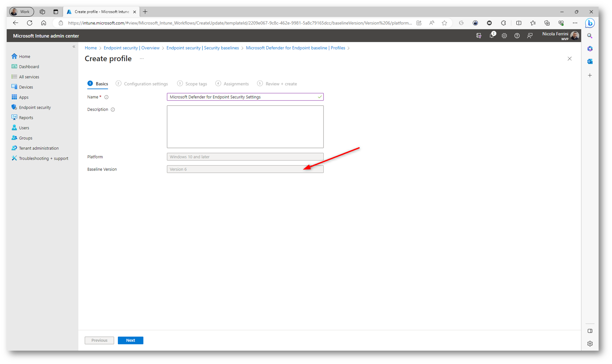Click the Microsoft Intune admin center title
The height and width of the screenshot is (364, 612).
tap(46, 36)
